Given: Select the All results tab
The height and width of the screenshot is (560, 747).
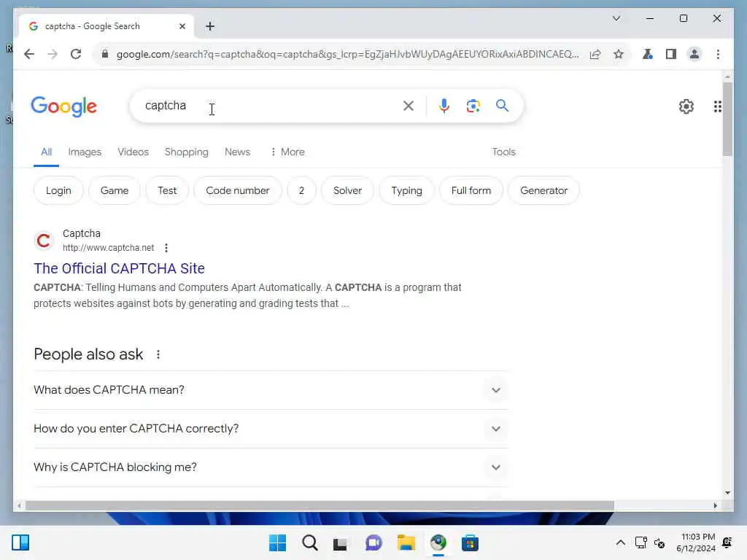Looking at the screenshot, I should (46, 152).
